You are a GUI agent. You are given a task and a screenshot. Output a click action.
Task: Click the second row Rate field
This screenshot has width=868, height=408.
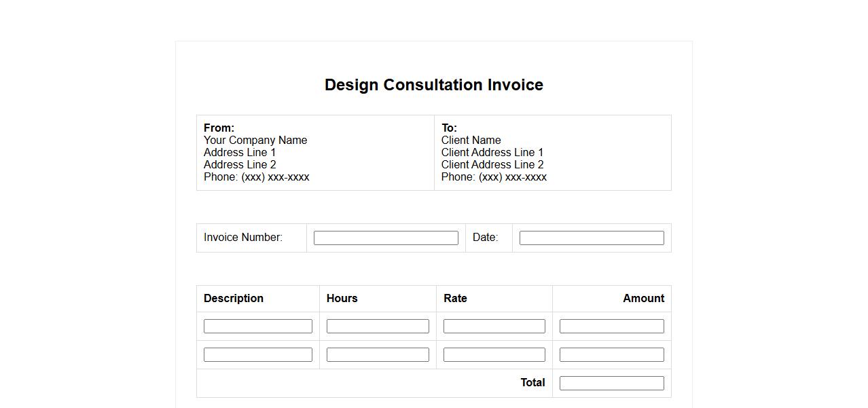tap(494, 355)
